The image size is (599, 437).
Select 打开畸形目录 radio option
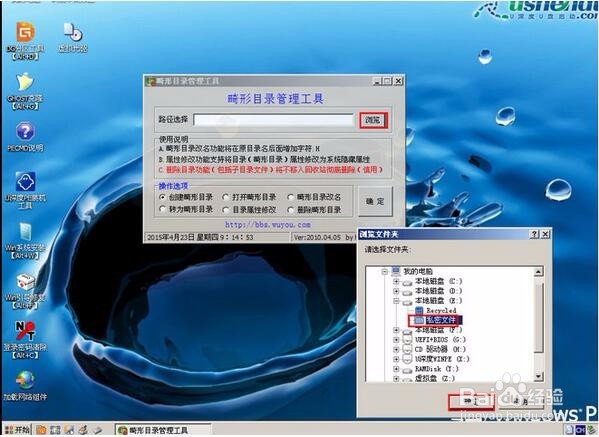[226, 197]
